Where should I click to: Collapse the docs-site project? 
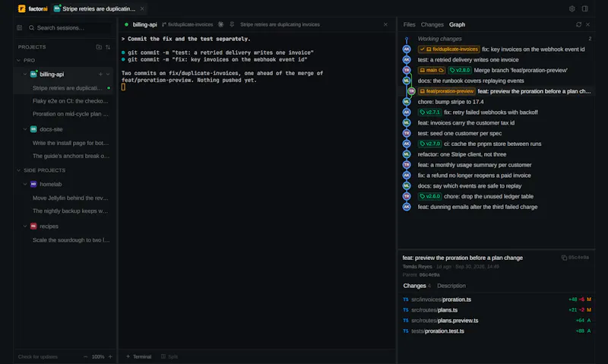(x=25, y=129)
